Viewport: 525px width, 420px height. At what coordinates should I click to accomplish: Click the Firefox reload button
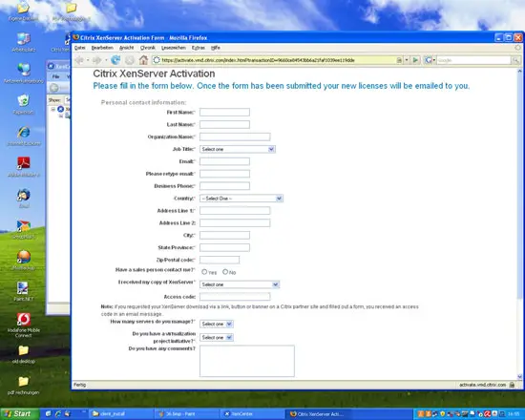coord(115,60)
